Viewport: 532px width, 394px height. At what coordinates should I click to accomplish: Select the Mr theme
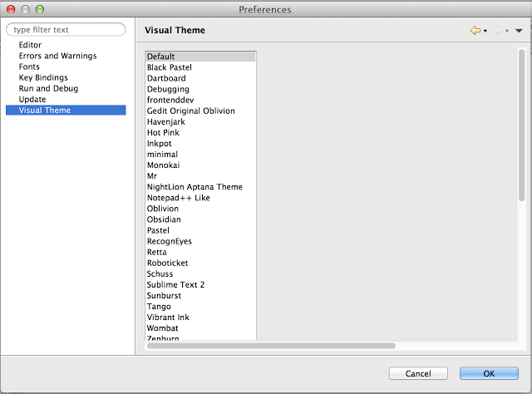pyautogui.click(x=152, y=176)
